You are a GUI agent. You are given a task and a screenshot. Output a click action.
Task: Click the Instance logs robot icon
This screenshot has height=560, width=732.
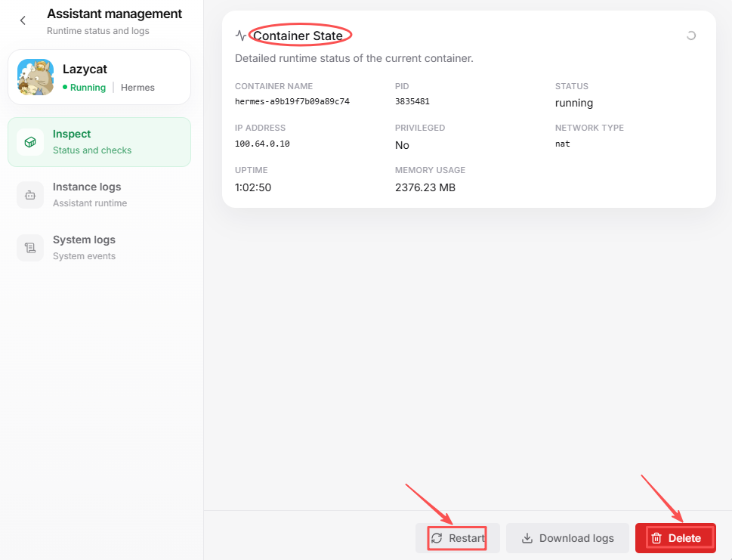30,195
